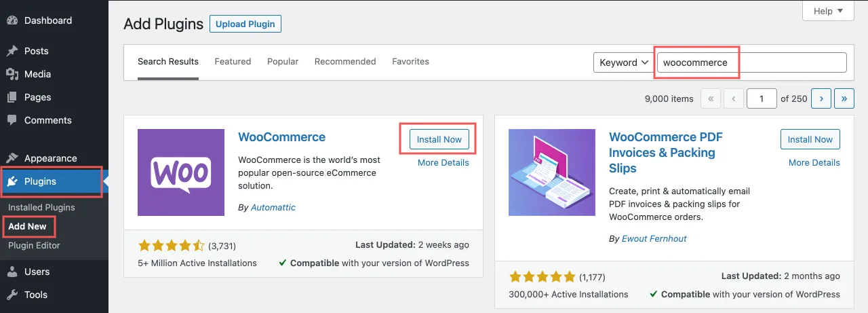Jump to last page of results
Screen dimensions: 868x313
pos(844,98)
